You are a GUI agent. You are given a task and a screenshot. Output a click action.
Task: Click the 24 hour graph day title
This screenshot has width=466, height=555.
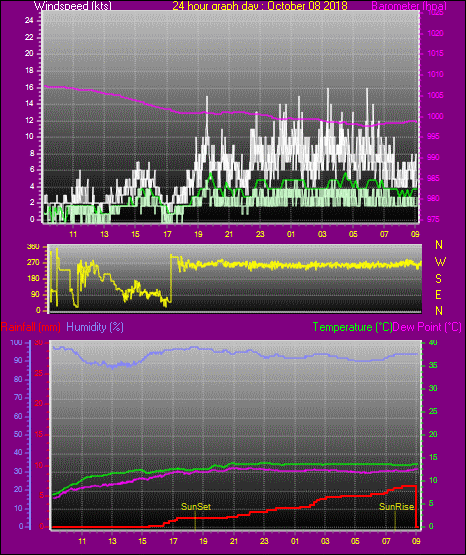click(260, 6)
